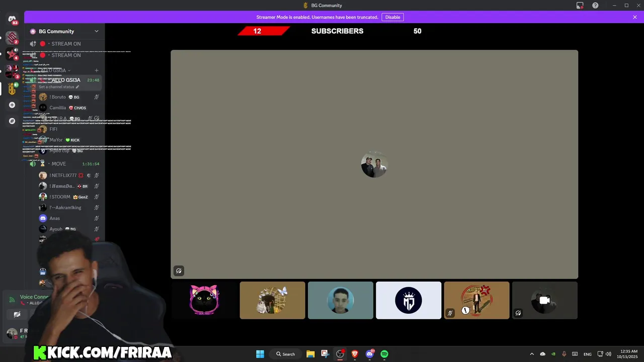
Task: Open touch keyboard tray icon
Action: pos(575,354)
